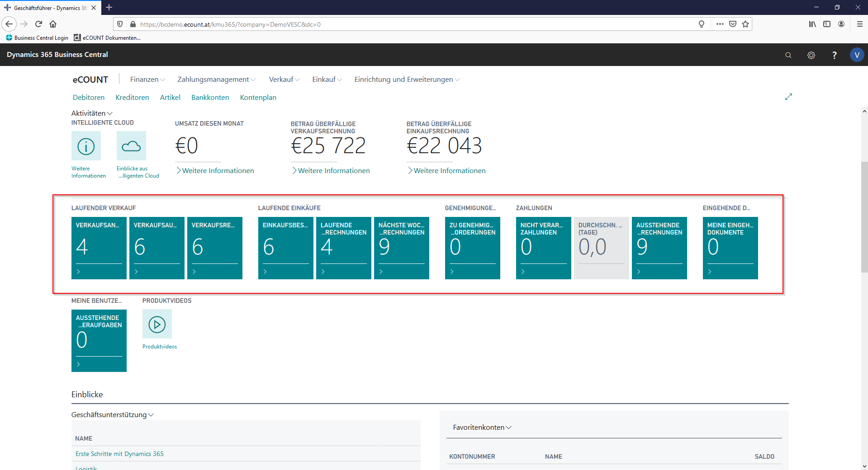The image size is (868, 470).
Task: Expand the Verkauf menu
Action: [x=285, y=80]
